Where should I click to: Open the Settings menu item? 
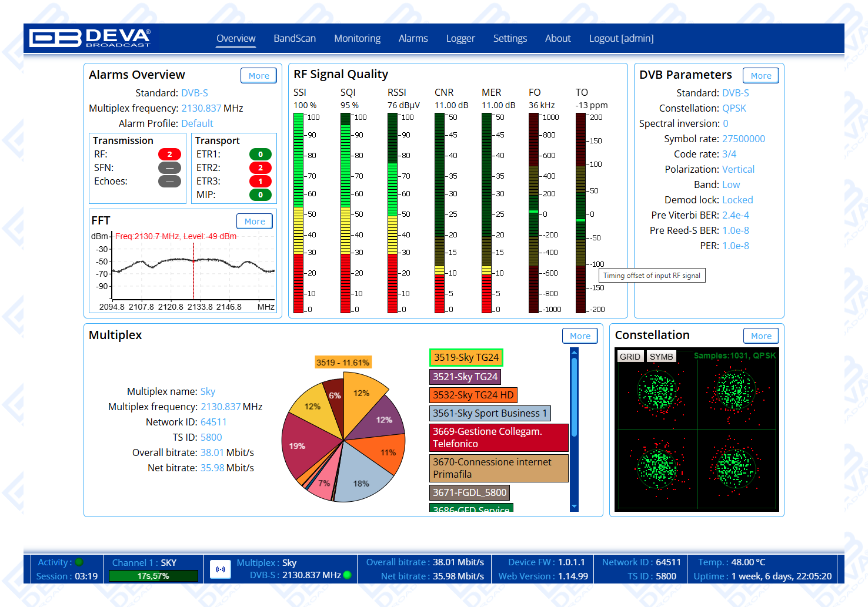click(x=510, y=38)
